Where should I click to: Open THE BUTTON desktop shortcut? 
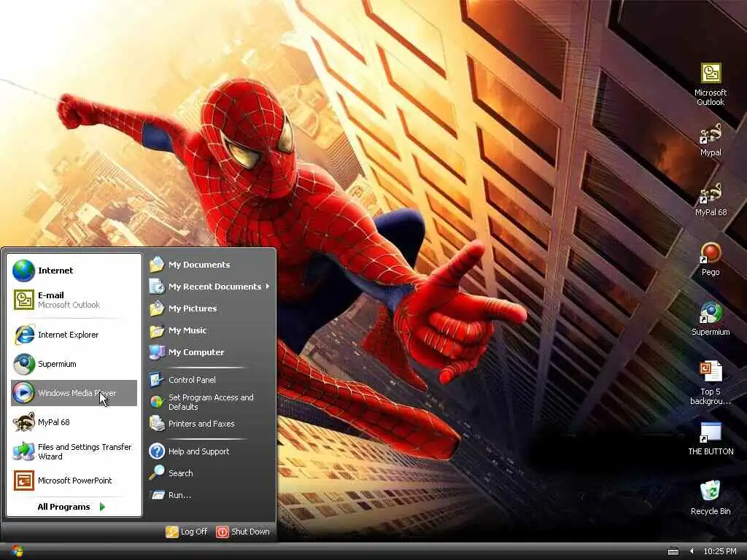[711, 438]
